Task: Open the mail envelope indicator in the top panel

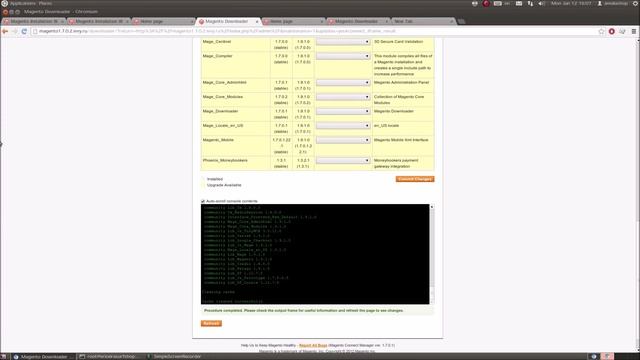Action: tap(519, 3)
